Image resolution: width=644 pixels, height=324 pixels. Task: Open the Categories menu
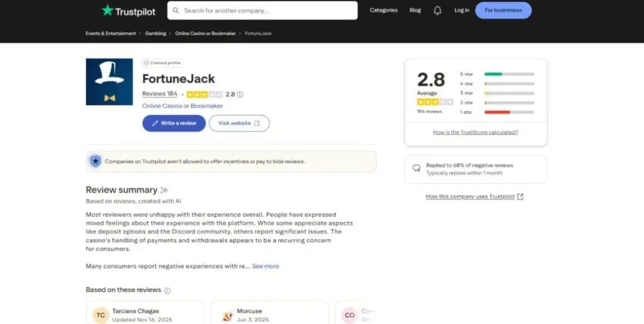pos(384,10)
